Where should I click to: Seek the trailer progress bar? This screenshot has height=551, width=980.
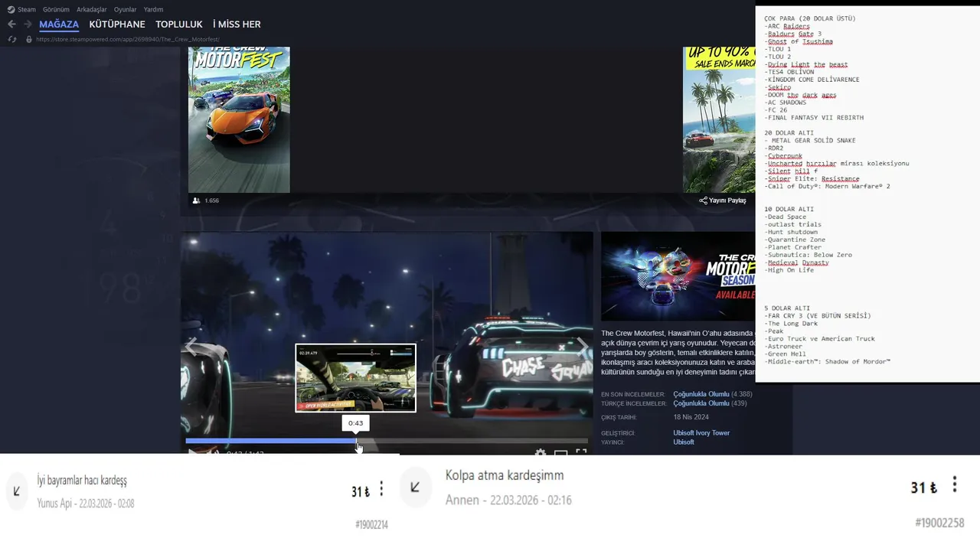pyautogui.click(x=387, y=441)
